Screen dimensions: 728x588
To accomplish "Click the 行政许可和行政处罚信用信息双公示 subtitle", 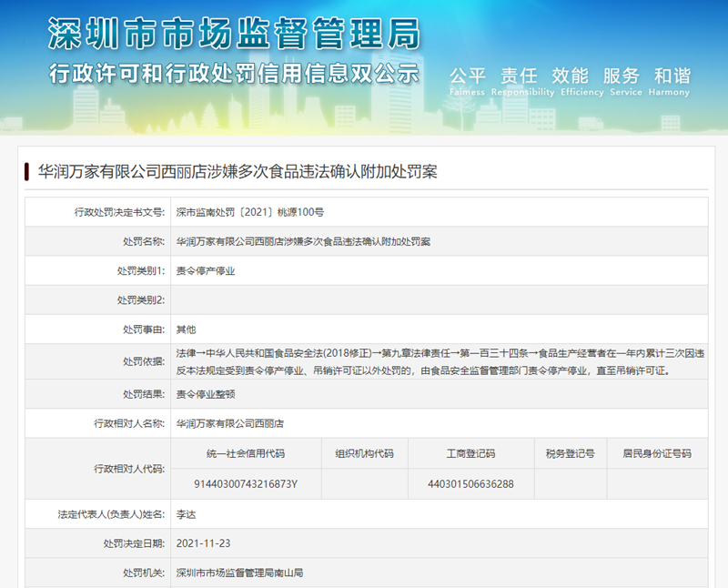I will pyautogui.click(x=234, y=73).
